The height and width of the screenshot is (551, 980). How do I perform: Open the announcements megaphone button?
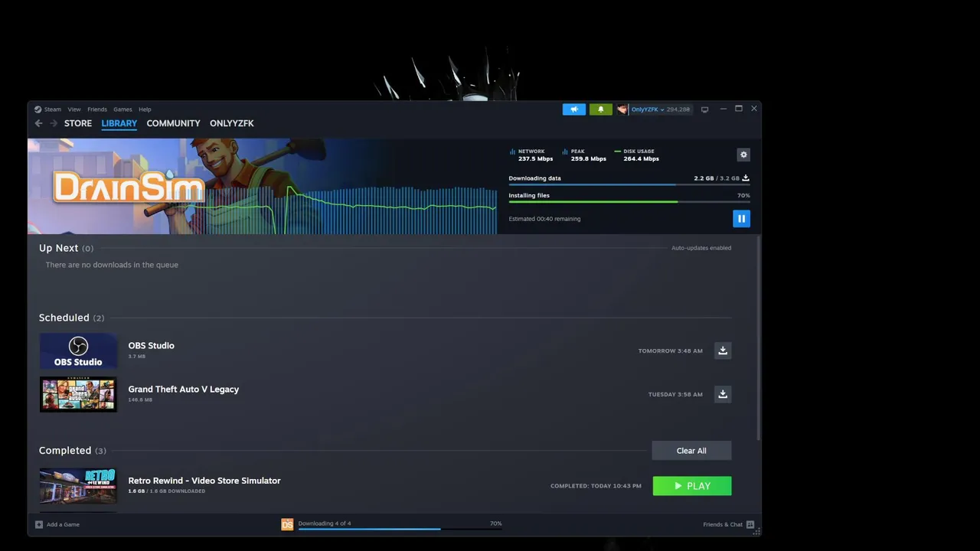(x=574, y=109)
